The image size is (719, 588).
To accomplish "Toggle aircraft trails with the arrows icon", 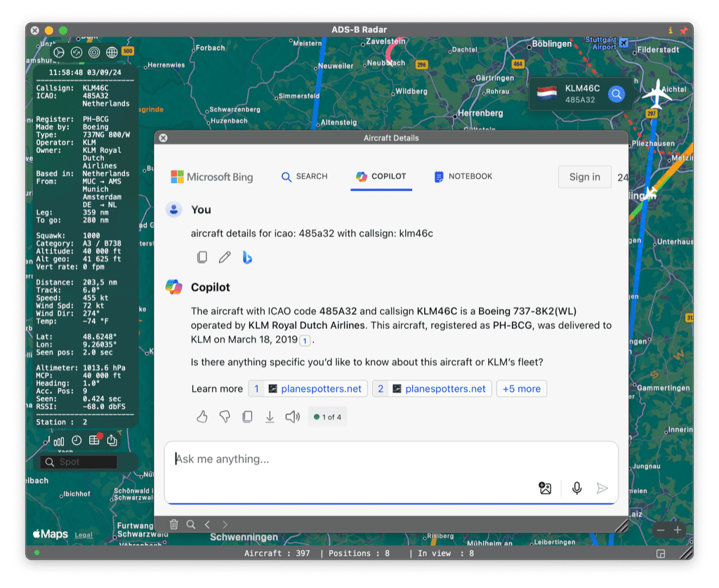I will coord(77,52).
